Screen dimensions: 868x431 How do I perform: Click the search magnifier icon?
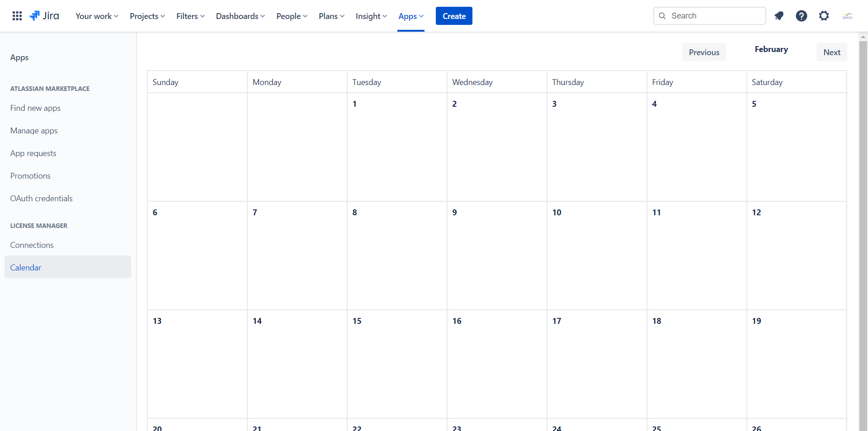point(663,16)
